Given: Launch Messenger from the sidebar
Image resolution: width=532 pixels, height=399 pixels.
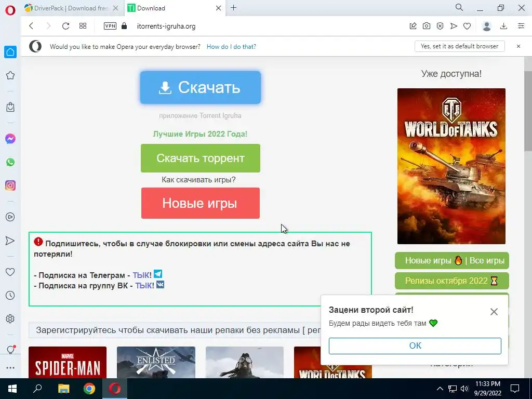Looking at the screenshot, I should coord(10,139).
